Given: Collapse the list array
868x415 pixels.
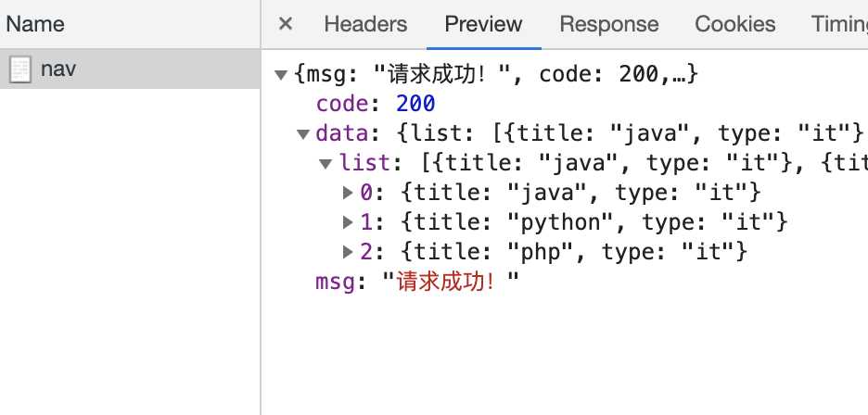Looking at the screenshot, I should pos(326,163).
